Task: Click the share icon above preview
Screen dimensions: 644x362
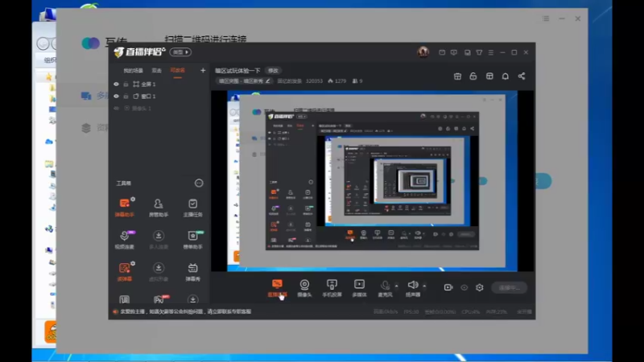Action: [522, 76]
